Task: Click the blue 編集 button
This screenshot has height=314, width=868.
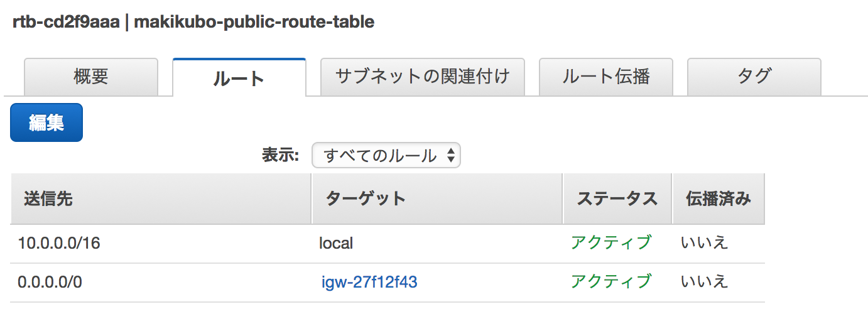Action: point(46,122)
